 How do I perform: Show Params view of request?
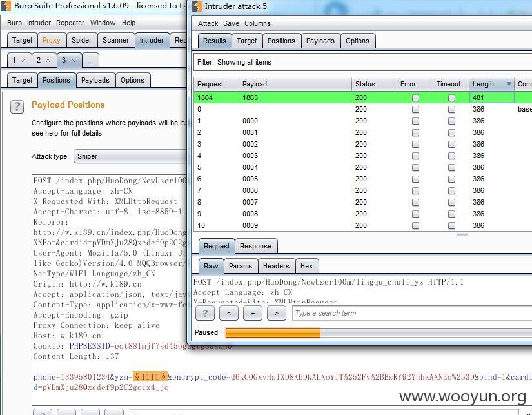(241, 266)
